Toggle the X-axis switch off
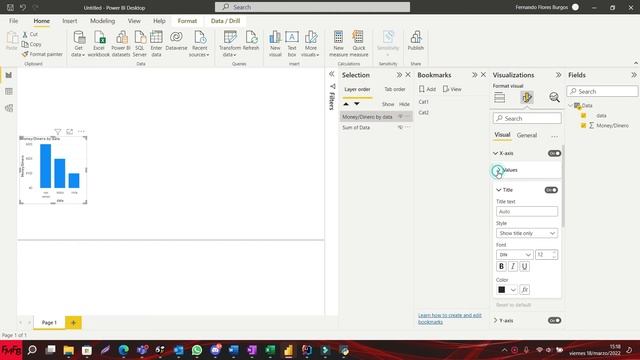The width and height of the screenshot is (640, 360). [554, 153]
